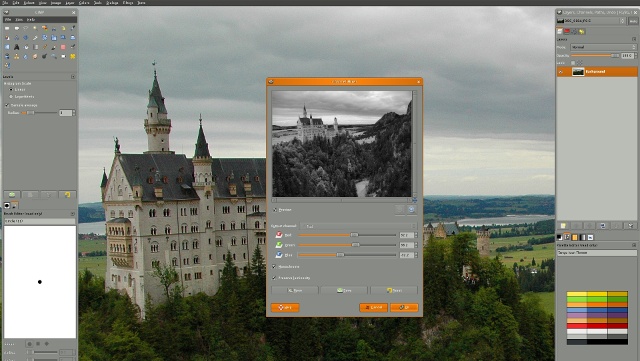
Task: Open the Brush Editor panel menu arrow
Action: (73, 214)
